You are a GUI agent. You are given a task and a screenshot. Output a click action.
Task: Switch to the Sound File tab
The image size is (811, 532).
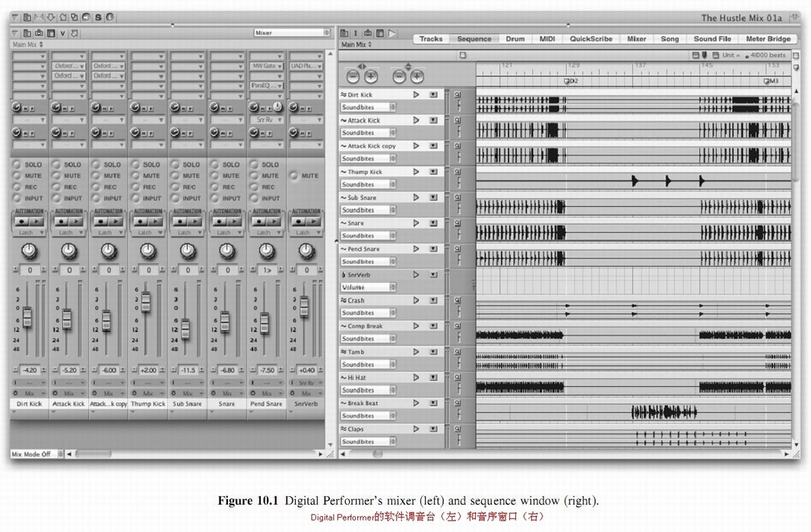pyautogui.click(x=712, y=39)
